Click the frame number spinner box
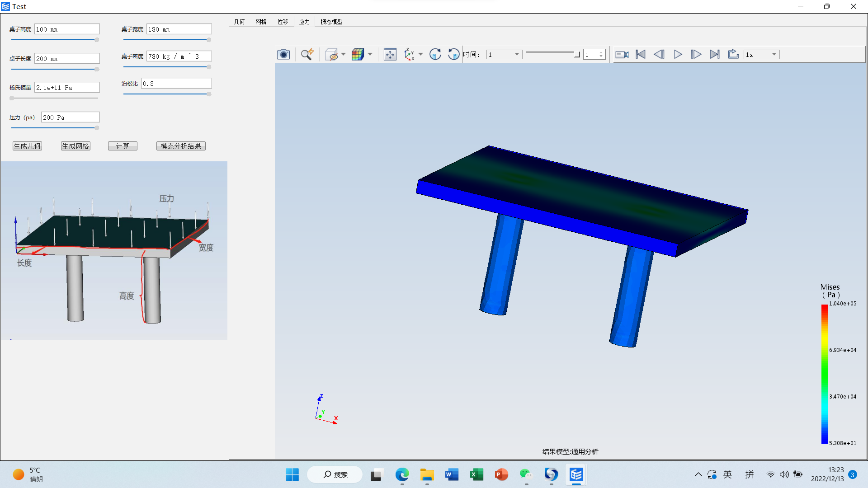 coord(594,55)
